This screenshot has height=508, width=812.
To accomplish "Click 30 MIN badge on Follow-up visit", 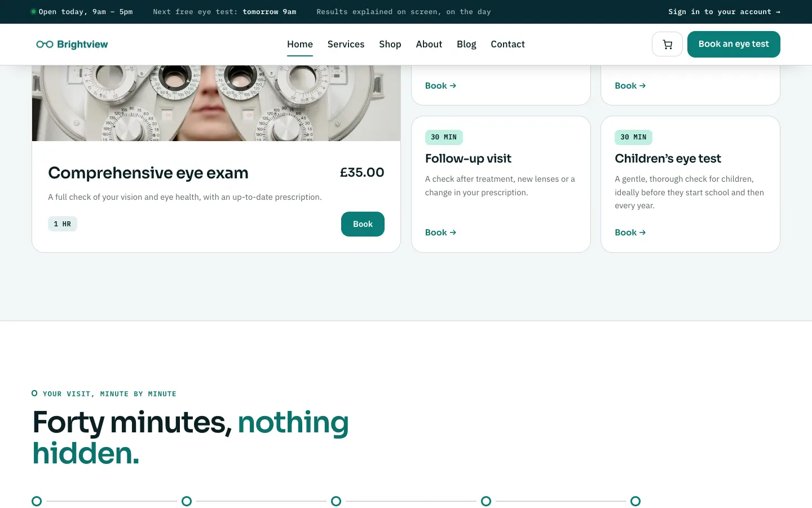I will 444,137.
